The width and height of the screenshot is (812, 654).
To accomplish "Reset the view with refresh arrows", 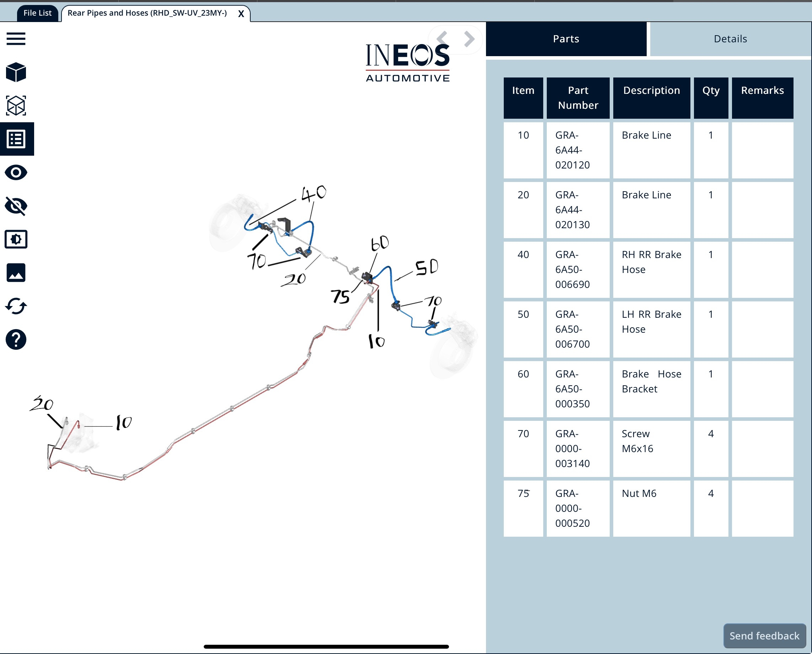I will point(16,306).
